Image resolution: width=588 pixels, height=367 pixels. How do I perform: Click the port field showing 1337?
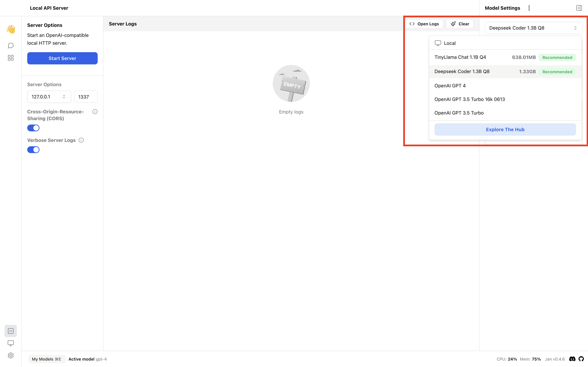(86, 97)
